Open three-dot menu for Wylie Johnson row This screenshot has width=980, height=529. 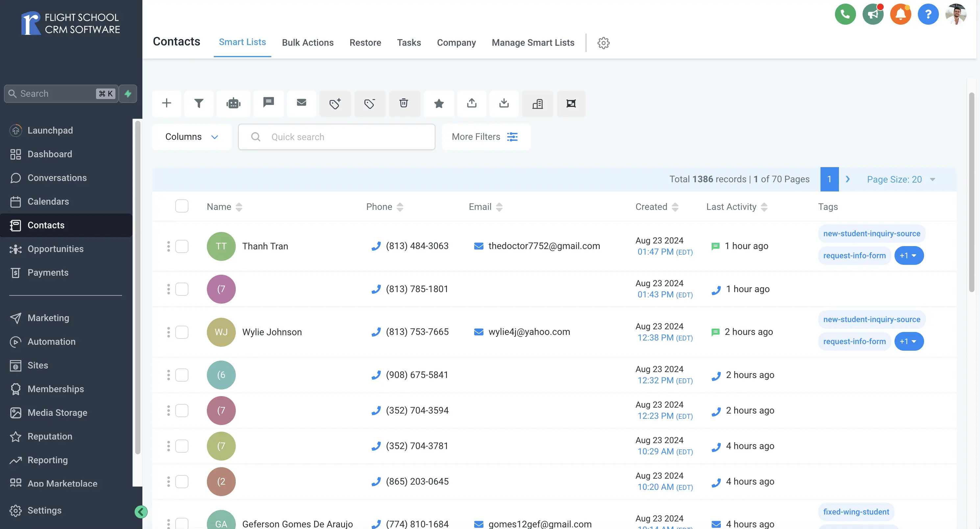coord(168,332)
